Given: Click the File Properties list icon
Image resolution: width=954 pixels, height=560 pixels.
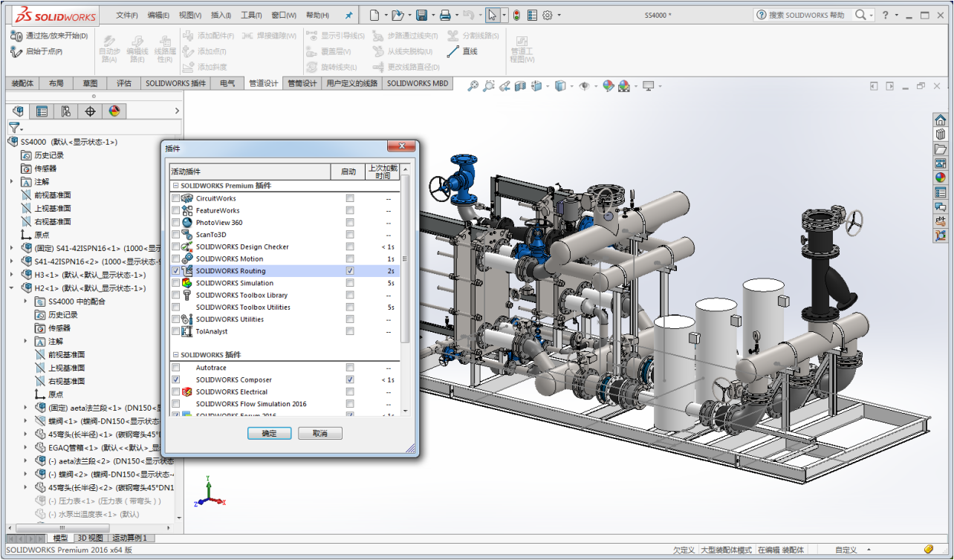Looking at the screenshot, I should tap(532, 15).
